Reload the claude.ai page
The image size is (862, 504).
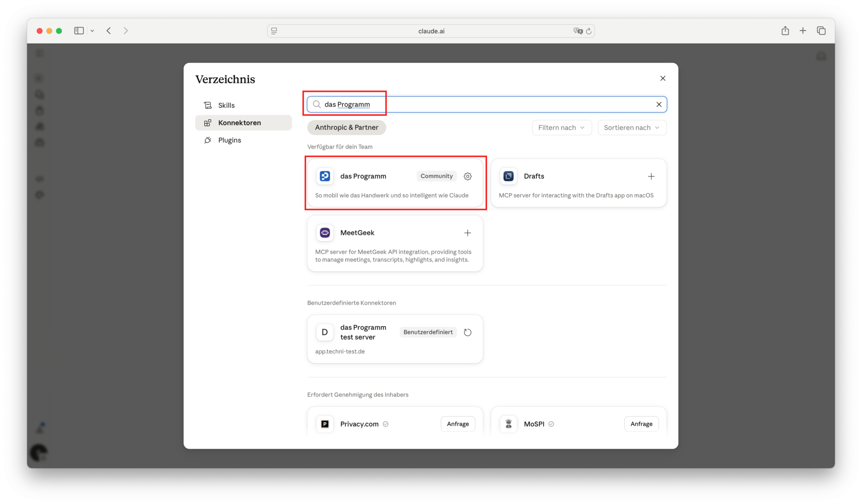coord(589,31)
